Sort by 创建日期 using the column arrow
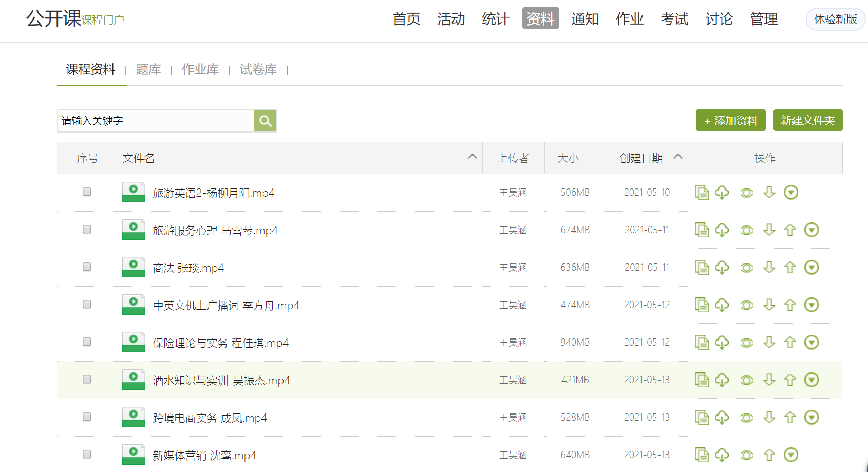This screenshot has height=472, width=868. click(x=678, y=157)
